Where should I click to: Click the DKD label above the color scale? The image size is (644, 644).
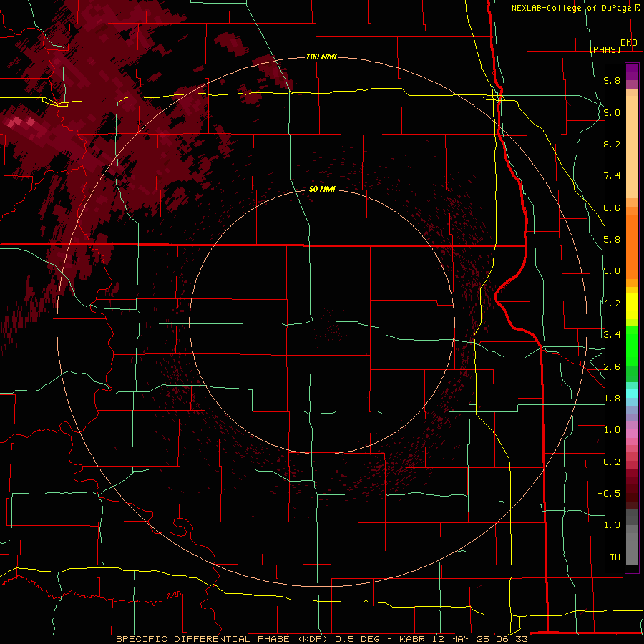point(629,43)
